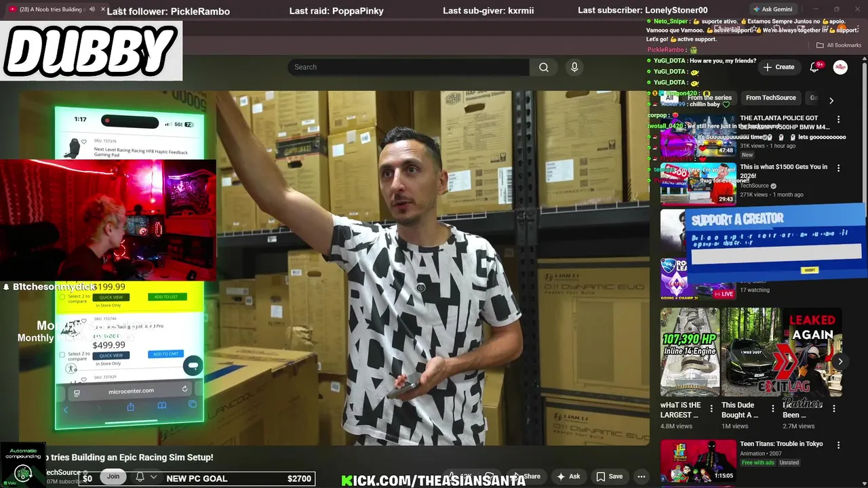The width and height of the screenshot is (868, 488).
Task: Save the video with Save button
Action: 609,476
